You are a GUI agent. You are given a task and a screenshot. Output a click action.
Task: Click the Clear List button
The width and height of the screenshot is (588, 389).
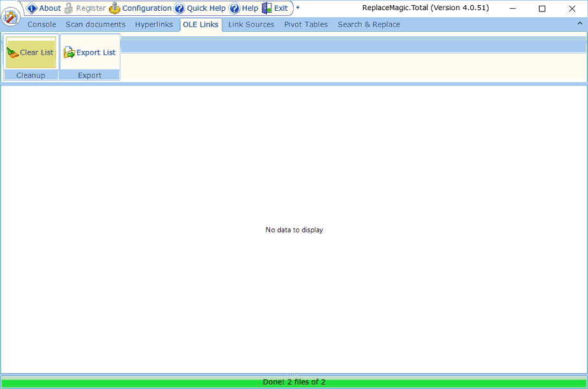(31, 52)
